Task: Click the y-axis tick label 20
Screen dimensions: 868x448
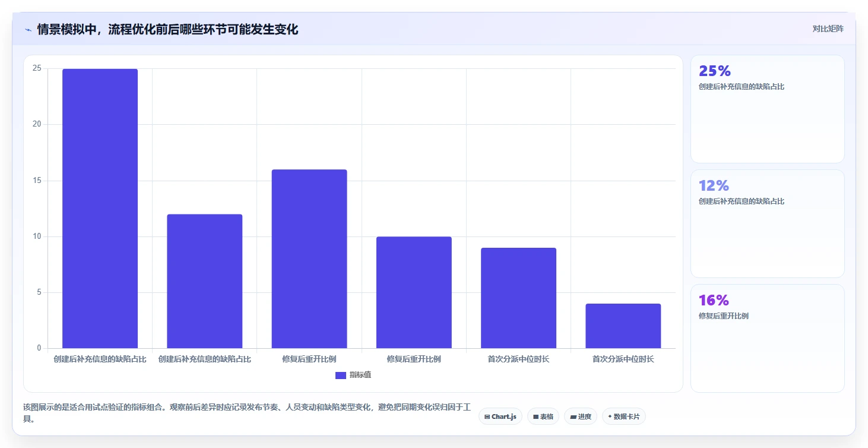Action: 37,124
